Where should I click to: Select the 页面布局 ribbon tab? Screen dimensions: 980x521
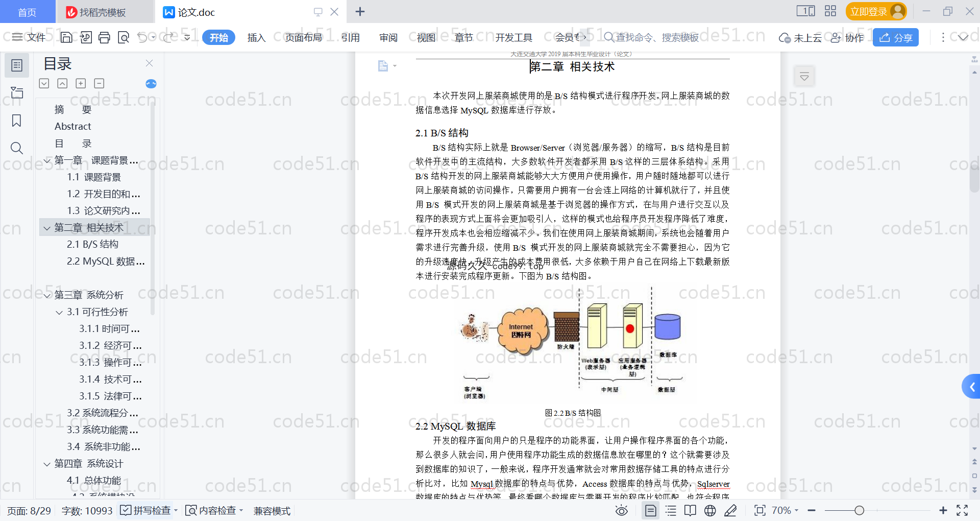coord(303,37)
